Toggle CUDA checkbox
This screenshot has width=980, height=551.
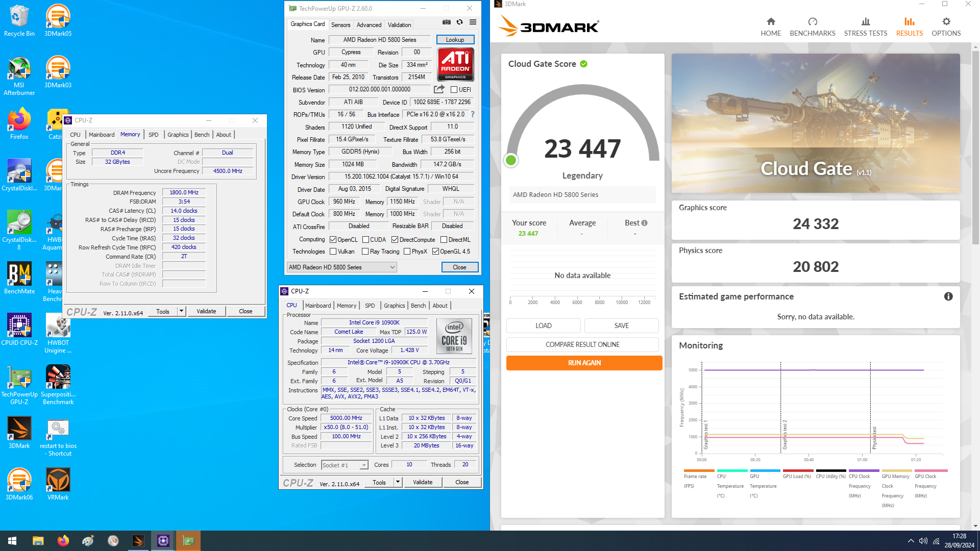(365, 240)
